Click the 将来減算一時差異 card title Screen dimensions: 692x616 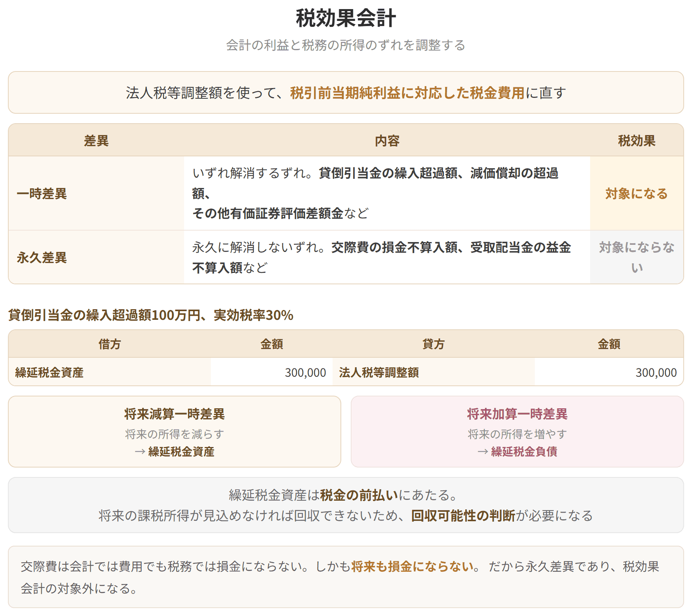(x=175, y=414)
